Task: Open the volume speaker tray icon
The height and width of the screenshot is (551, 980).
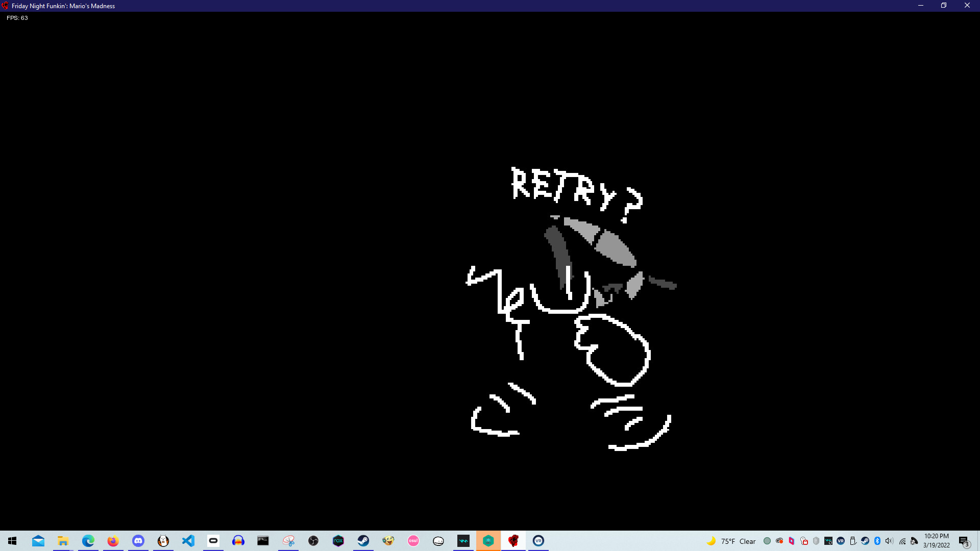Action: [889, 541]
